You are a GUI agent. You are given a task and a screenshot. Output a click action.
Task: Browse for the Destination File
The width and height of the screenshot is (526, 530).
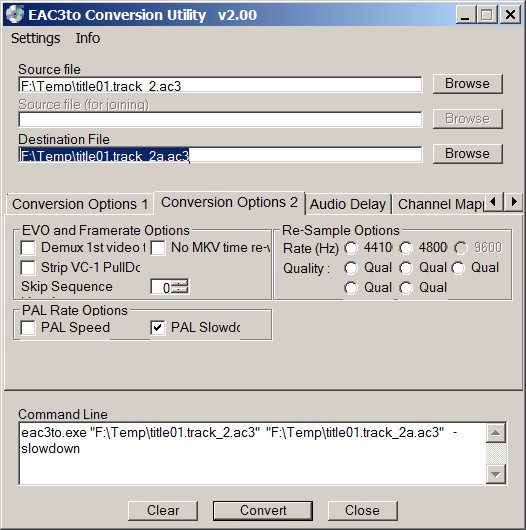pyautogui.click(x=468, y=154)
